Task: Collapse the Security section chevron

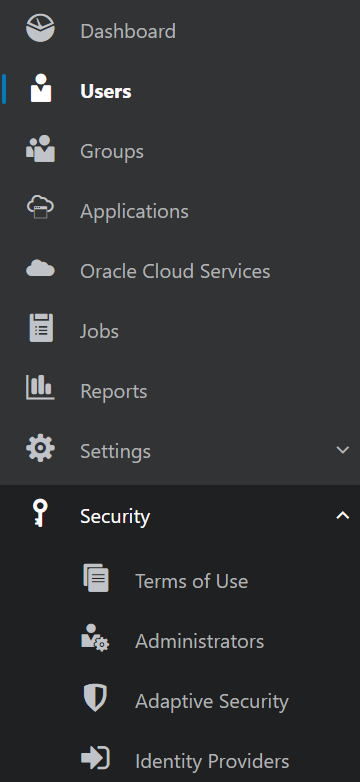Action: click(343, 515)
